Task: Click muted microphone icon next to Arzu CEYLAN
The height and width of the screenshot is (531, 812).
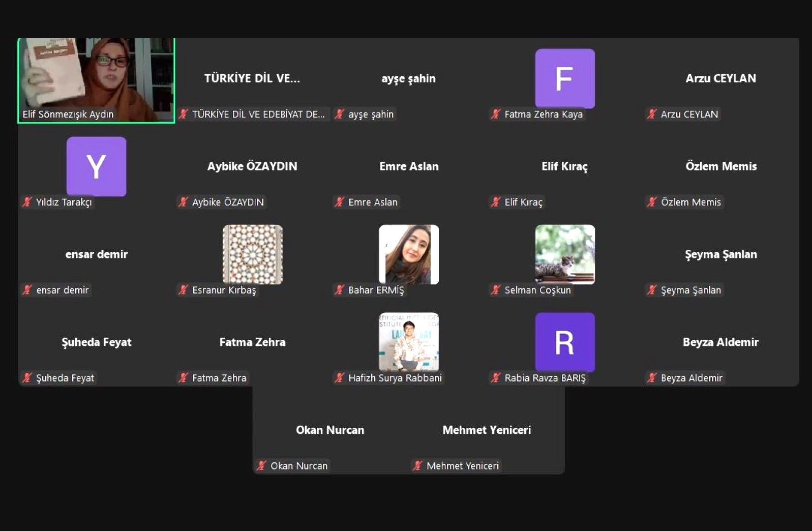Action: point(652,114)
